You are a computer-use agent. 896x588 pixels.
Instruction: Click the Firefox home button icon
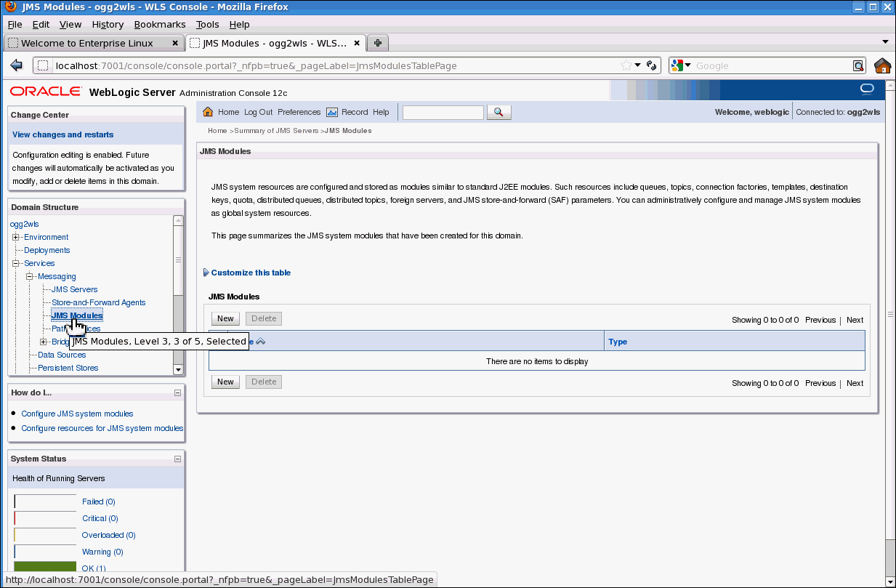pyautogui.click(x=882, y=65)
